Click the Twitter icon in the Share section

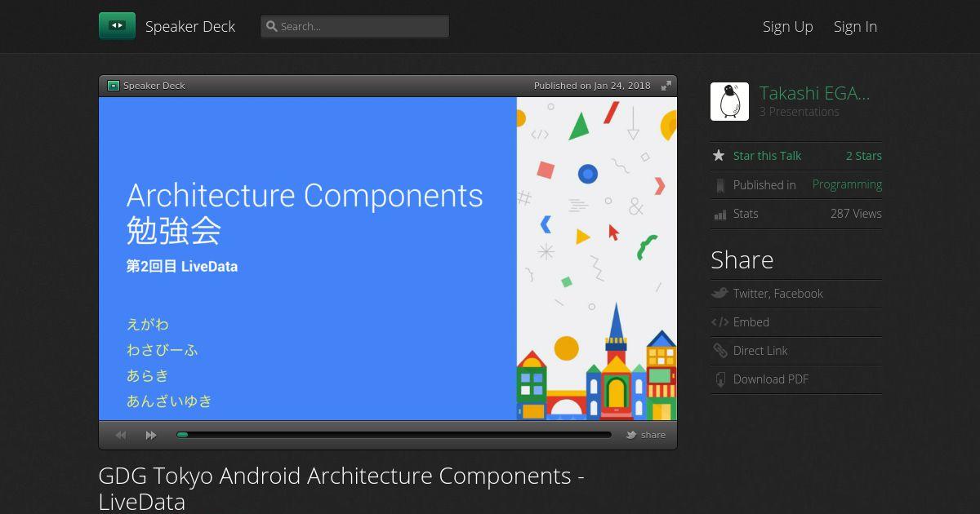pos(719,294)
